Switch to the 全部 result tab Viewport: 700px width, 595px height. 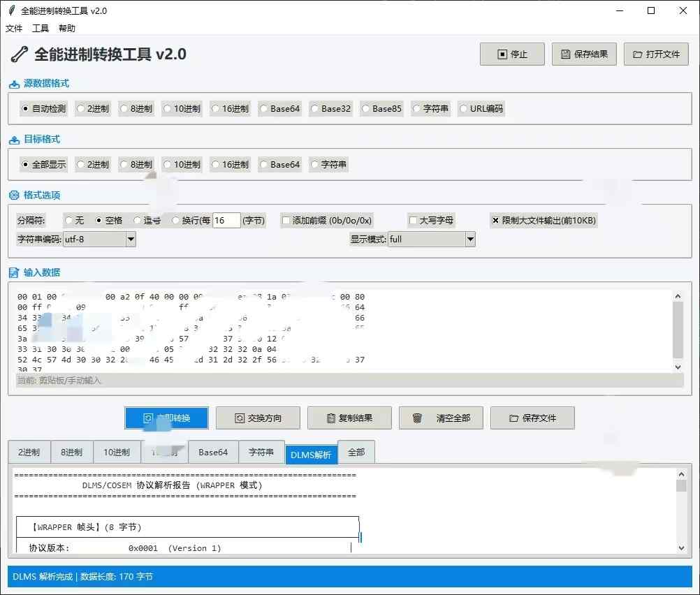point(356,452)
